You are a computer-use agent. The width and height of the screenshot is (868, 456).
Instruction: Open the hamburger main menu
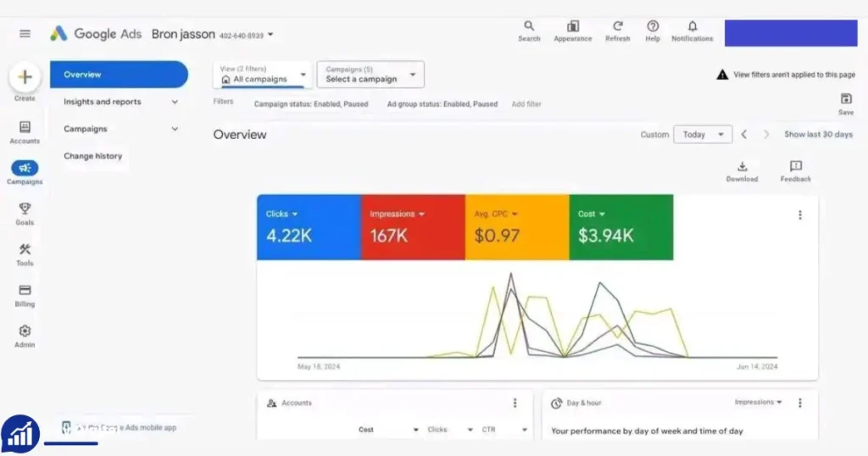click(25, 34)
